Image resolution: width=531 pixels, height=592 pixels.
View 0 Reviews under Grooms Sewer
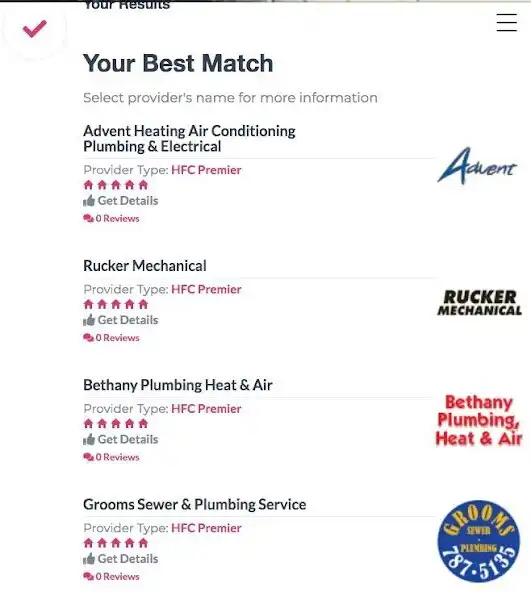click(111, 576)
